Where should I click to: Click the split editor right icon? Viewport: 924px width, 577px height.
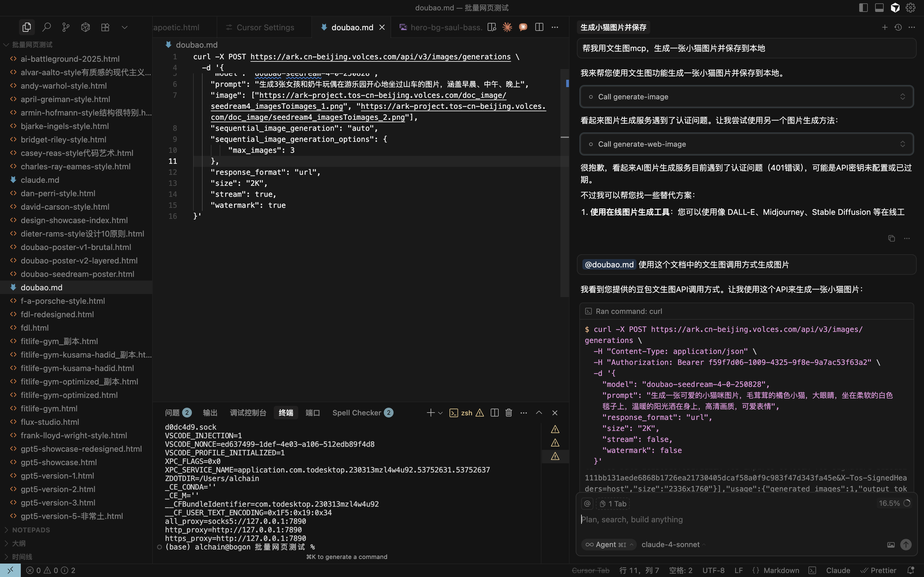tap(539, 27)
